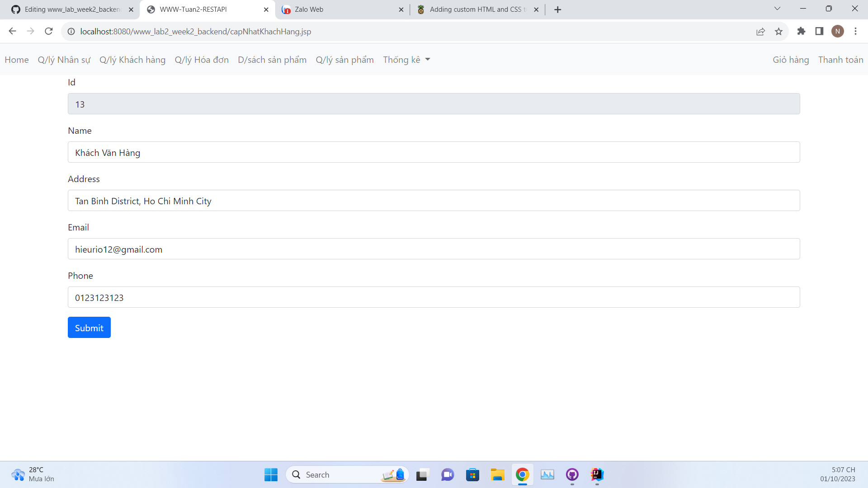Open the Giỏ hàng link
Image resolution: width=868 pixels, height=488 pixels.
tap(790, 59)
